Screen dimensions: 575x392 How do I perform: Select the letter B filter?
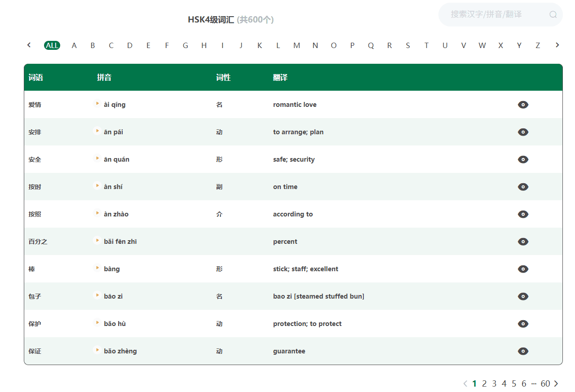pos(93,45)
